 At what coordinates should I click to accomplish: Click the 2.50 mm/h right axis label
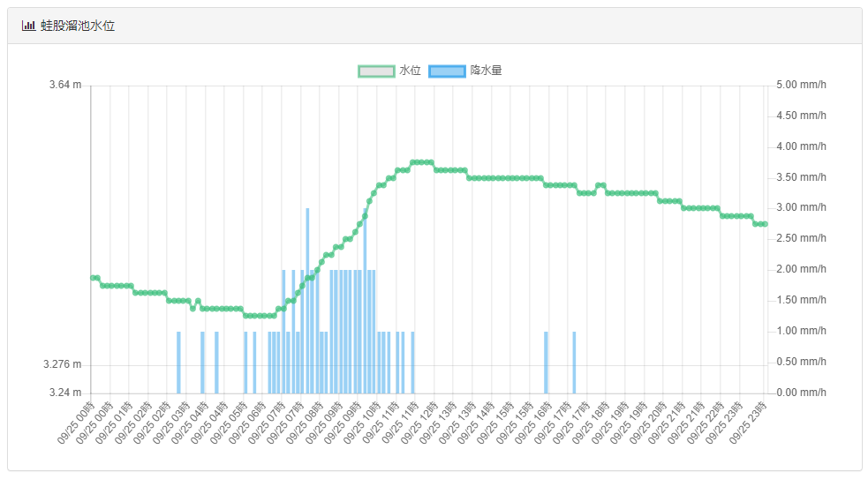800,239
